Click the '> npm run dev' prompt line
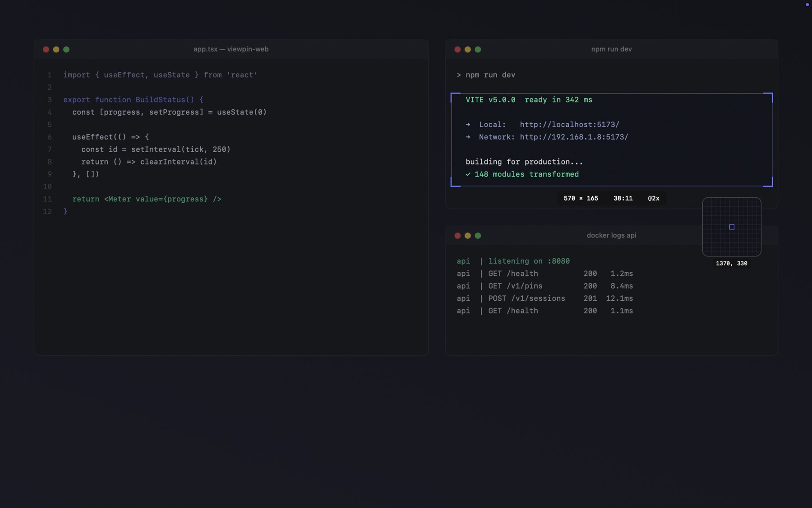 486,75
